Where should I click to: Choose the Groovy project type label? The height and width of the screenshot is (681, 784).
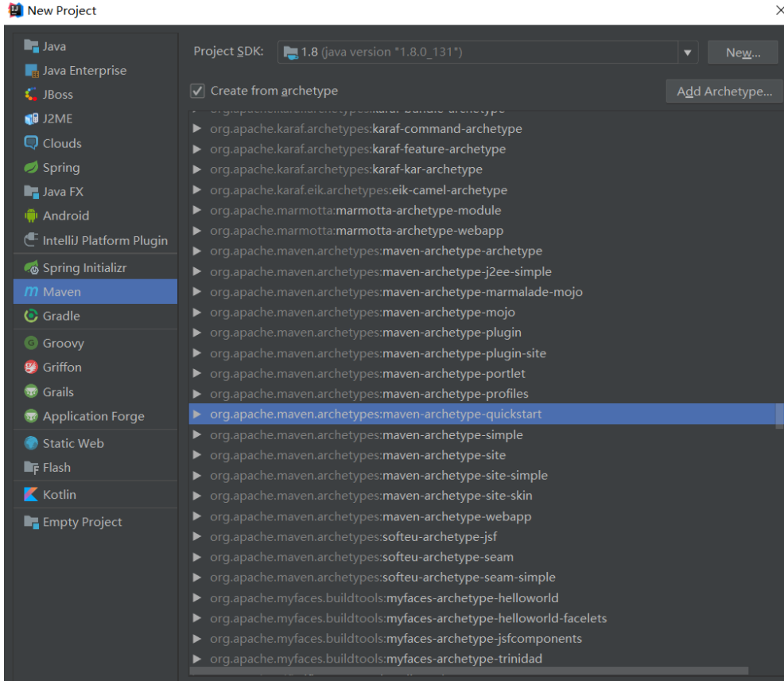click(x=64, y=343)
